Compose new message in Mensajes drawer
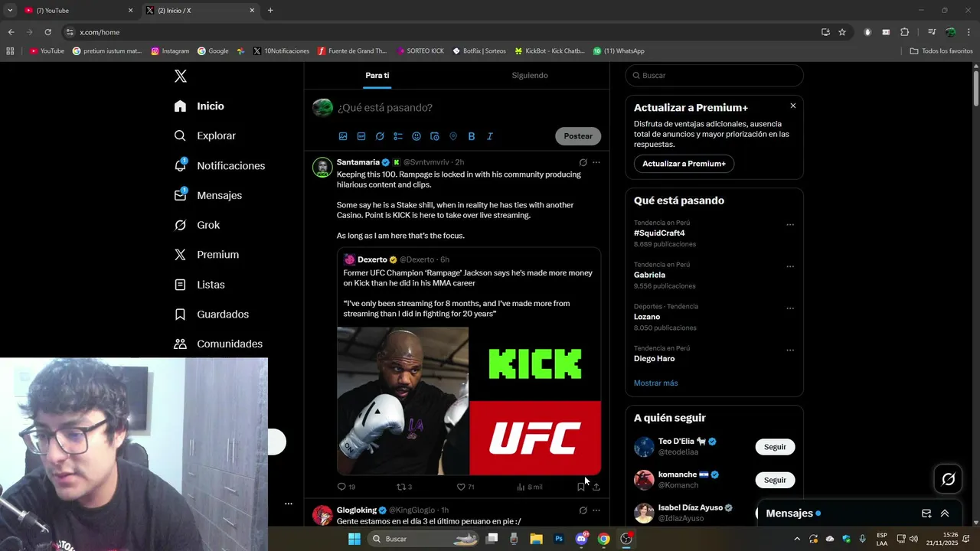980x551 pixels. click(926, 514)
